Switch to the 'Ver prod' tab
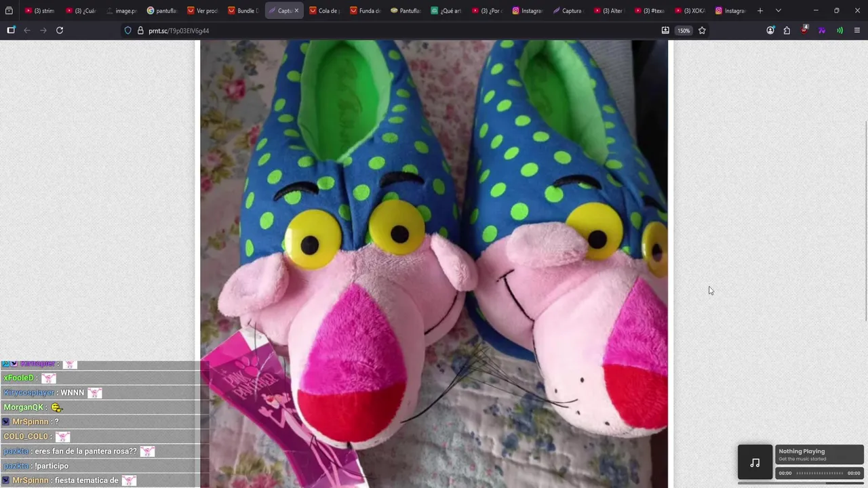868x488 pixels. pyautogui.click(x=203, y=11)
